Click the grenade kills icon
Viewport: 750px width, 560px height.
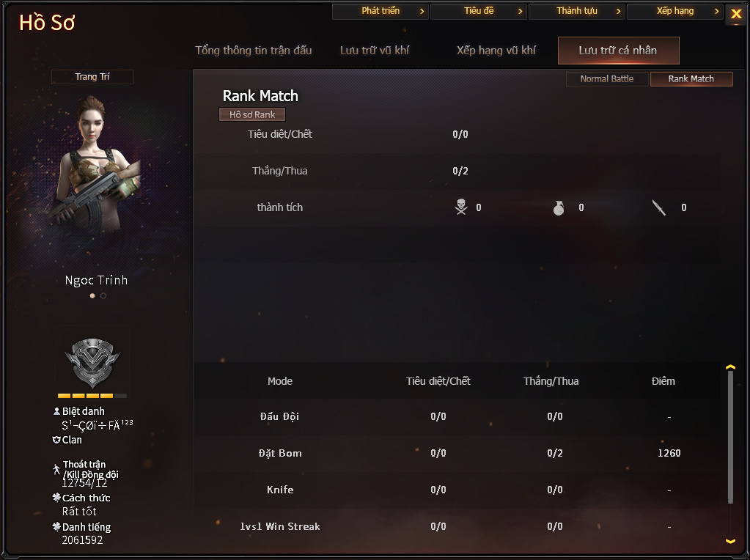(559, 207)
